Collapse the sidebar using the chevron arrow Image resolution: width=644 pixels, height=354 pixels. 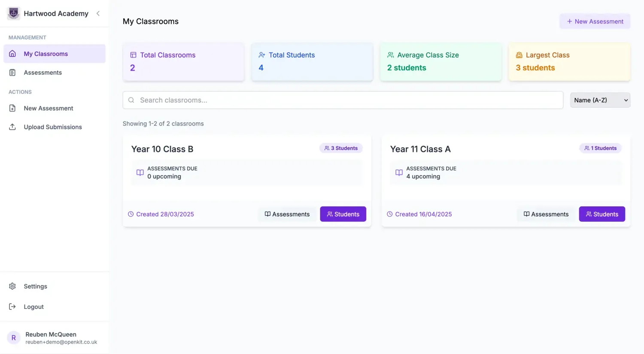coord(98,13)
